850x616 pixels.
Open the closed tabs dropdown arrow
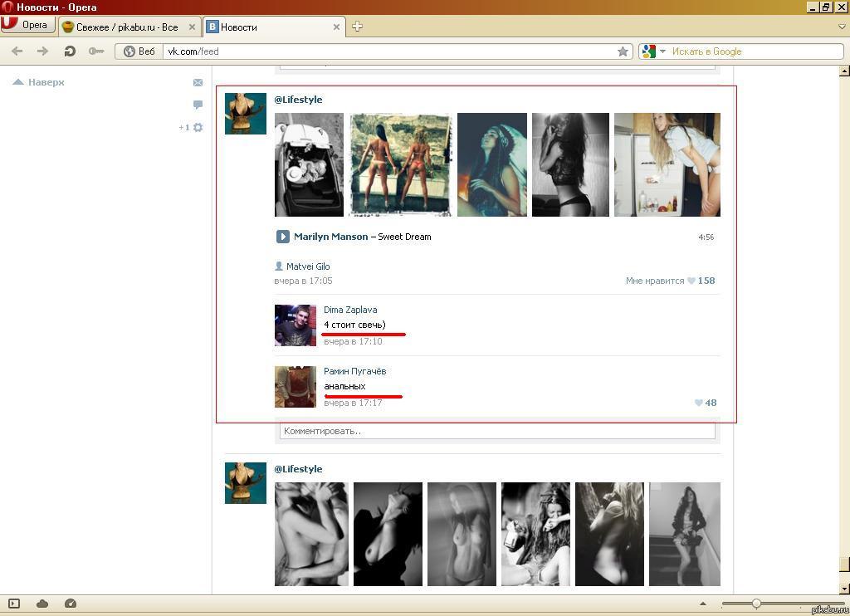(x=842, y=27)
